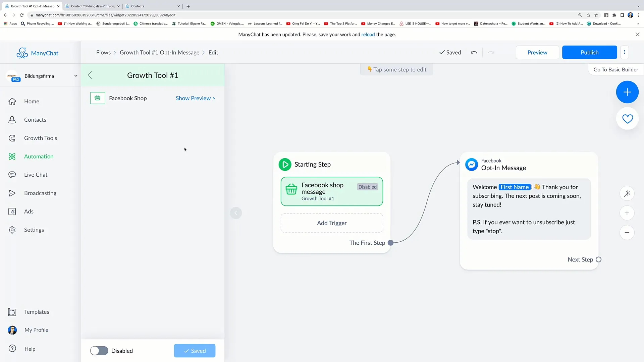The width and height of the screenshot is (644, 362).
Task: Click the Settings gear icon
Action: click(12, 230)
